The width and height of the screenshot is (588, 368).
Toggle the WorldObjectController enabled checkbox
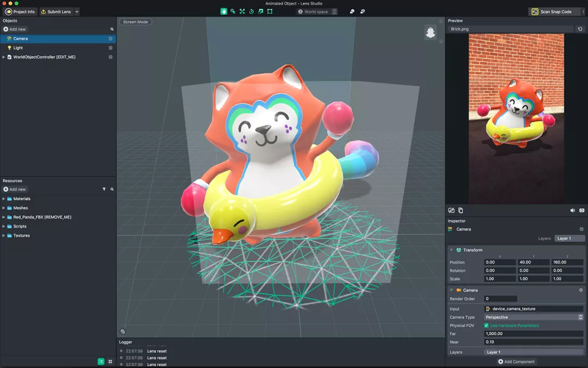(111, 57)
